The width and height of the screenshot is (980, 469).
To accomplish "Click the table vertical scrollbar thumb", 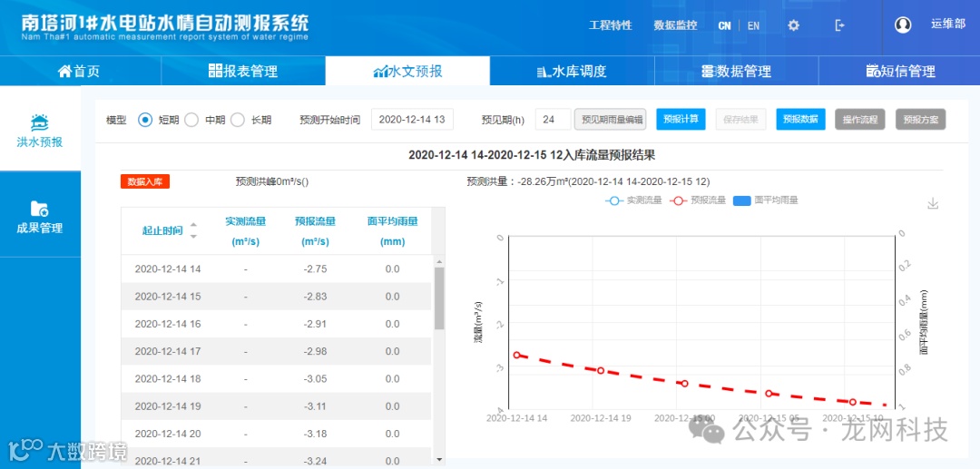I will (x=439, y=298).
